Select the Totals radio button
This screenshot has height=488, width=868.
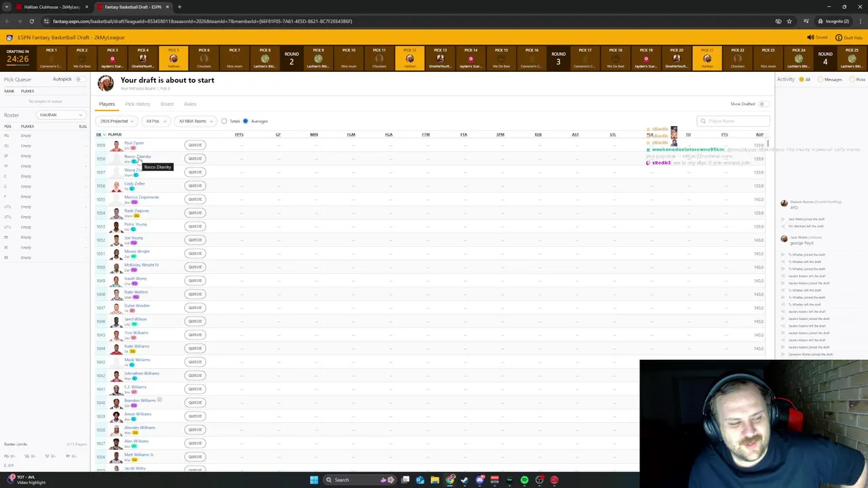[224, 121]
